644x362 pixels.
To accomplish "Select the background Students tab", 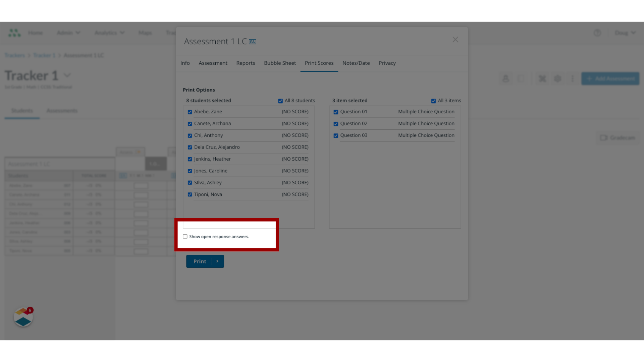I will tap(22, 111).
